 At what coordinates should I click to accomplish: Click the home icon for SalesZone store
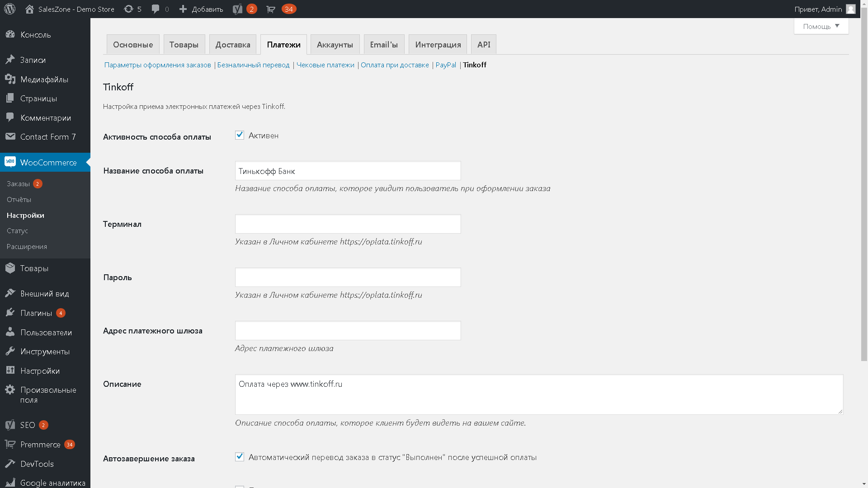coord(30,9)
